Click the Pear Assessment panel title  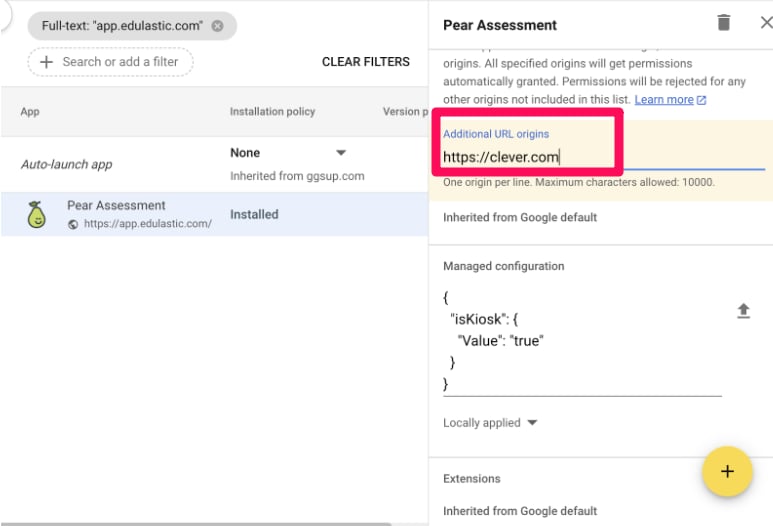[500, 25]
